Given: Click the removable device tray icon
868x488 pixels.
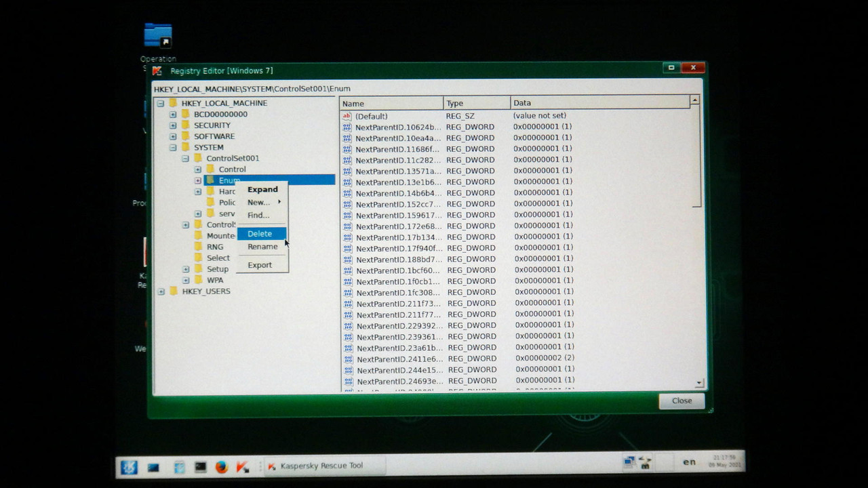Looking at the screenshot, I should [645, 463].
